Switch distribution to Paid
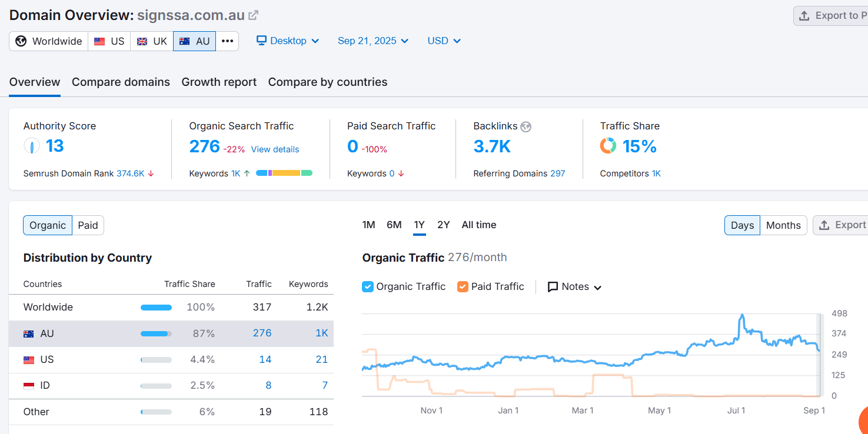868x434 pixels. [x=88, y=225]
